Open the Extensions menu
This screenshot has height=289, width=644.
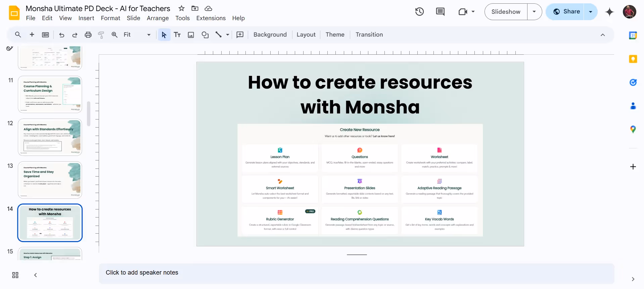coord(211,18)
